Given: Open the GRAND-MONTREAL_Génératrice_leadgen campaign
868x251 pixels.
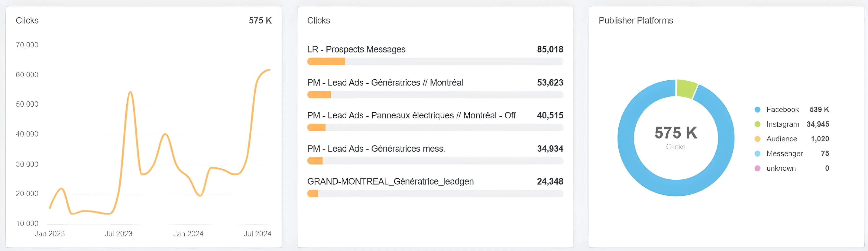Looking at the screenshot, I should (x=390, y=182).
